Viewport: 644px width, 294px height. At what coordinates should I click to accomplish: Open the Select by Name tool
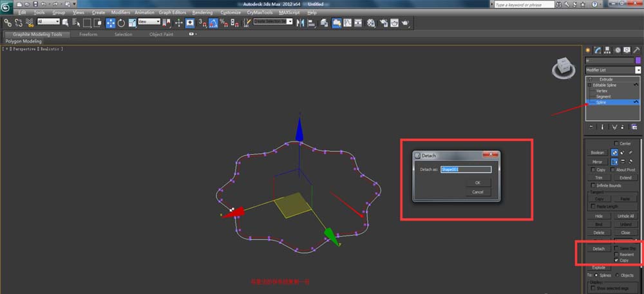[77, 23]
